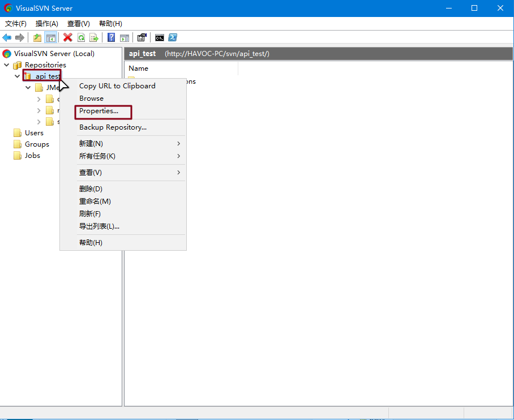Expand the first subfolder under JMe
Image resolution: width=514 pixels, height=420 pixels.
pyautogui.click(x=39, y=99)
